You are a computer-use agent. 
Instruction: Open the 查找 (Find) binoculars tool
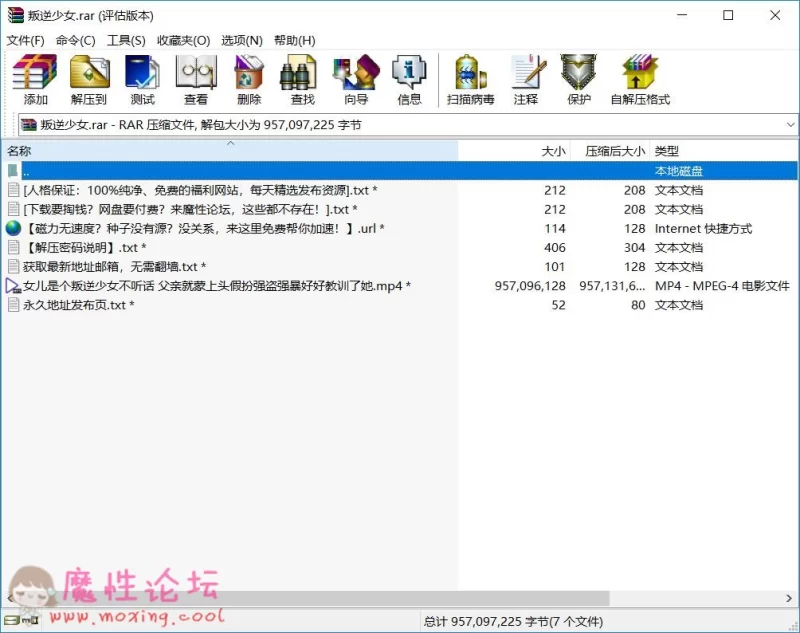pos(298,72)
